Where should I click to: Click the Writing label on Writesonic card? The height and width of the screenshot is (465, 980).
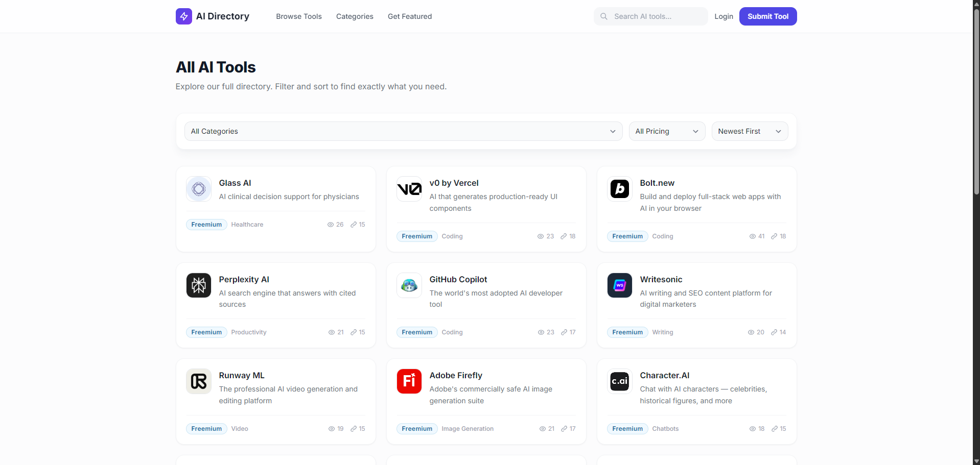click(663, 332)
